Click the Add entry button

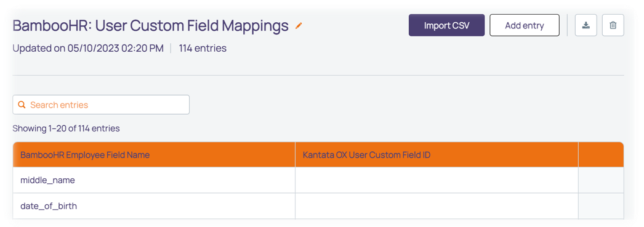click(525, 25)
